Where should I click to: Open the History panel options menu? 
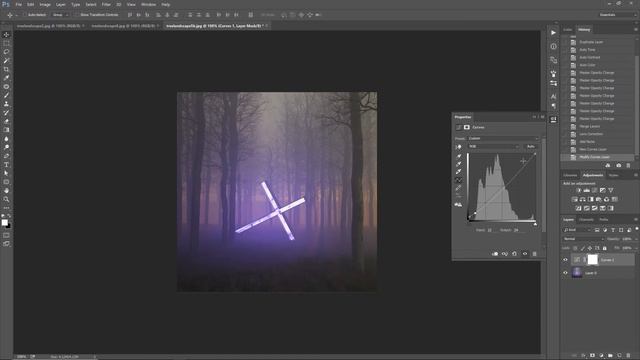(636, 30)
